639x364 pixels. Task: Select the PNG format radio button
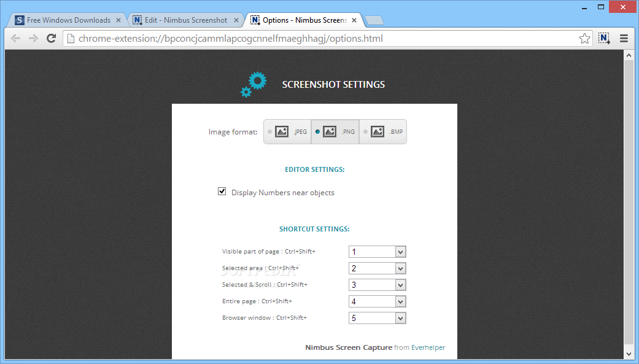(317, 131)
